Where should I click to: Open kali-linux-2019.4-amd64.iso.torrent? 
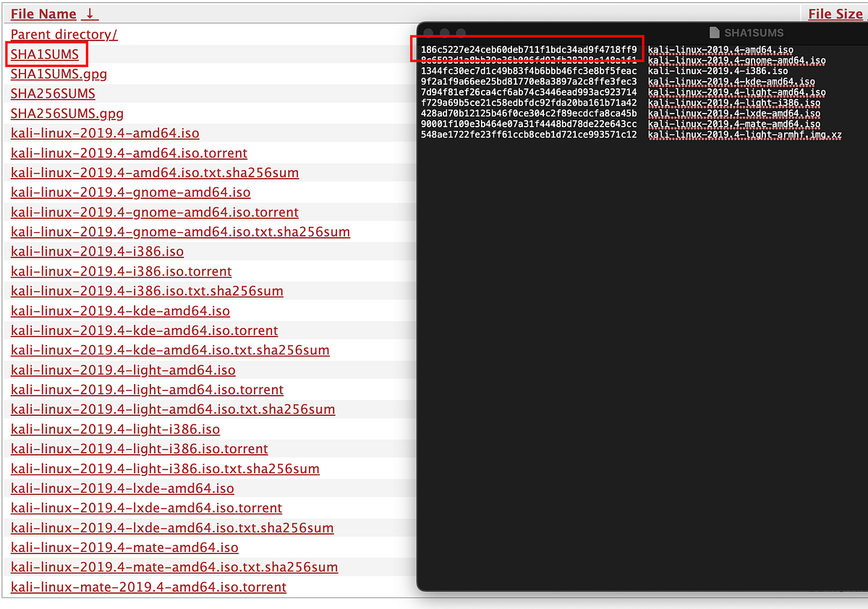pos(128,153)
